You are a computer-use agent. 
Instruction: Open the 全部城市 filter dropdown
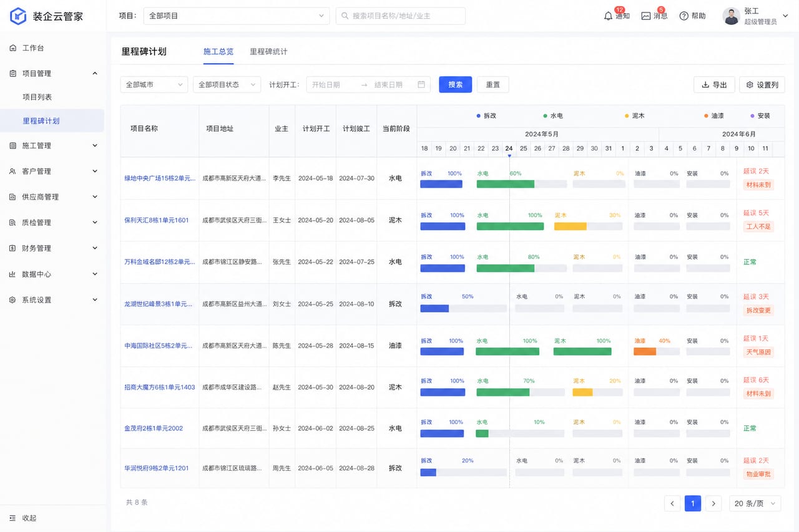[x=154, y=85]
